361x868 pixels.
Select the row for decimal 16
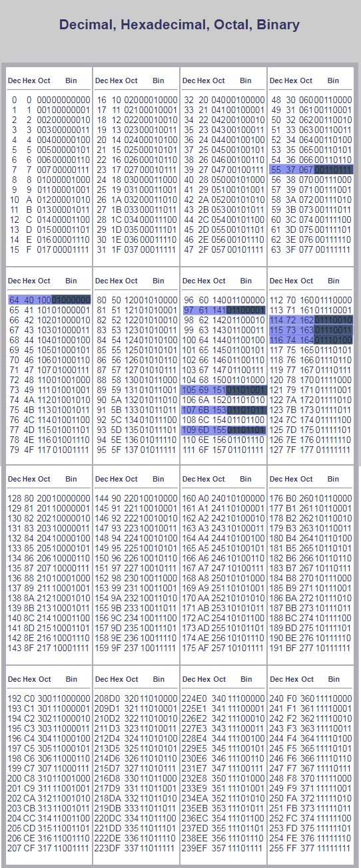(137, 100)
